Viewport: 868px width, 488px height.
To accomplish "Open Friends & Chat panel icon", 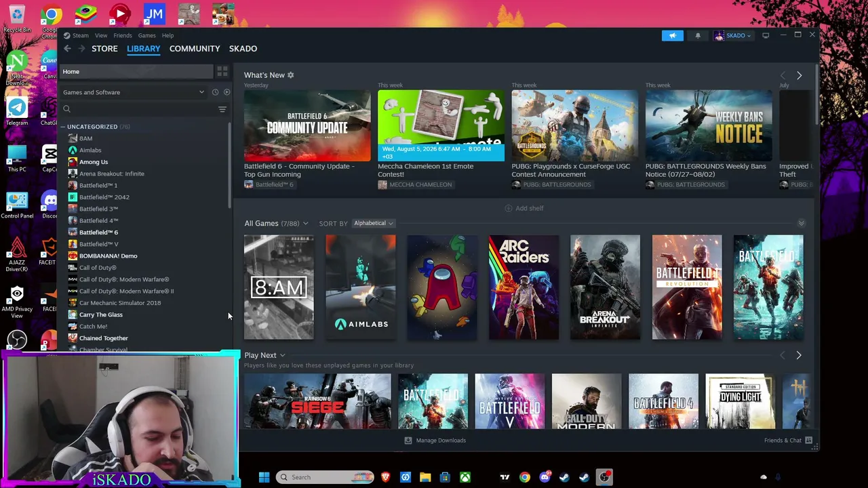I will point(808,441).
